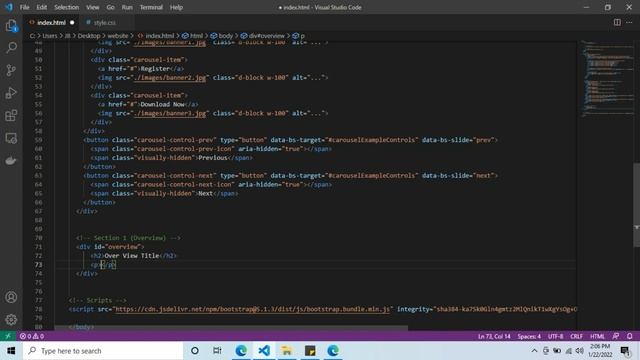640x360 pixels.
Task: Click the vertical scrollbar thumb in editor
Action: (637, 205)
